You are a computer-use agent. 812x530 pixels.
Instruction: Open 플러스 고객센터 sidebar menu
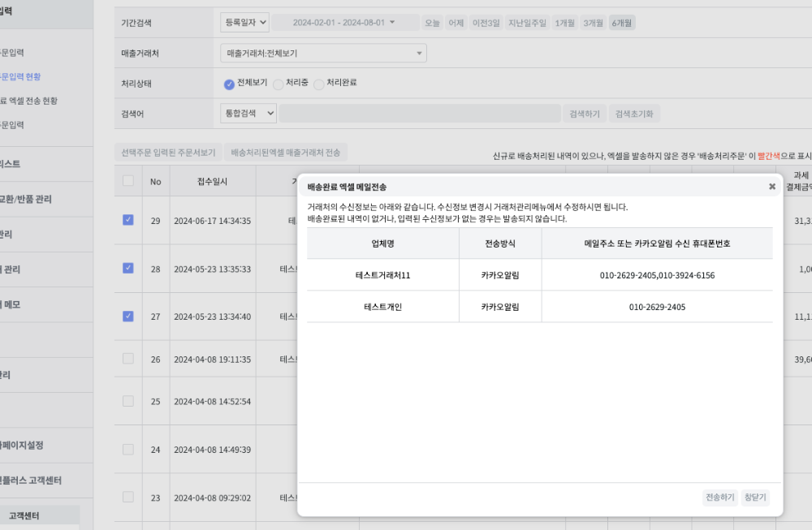coord(31,480)
